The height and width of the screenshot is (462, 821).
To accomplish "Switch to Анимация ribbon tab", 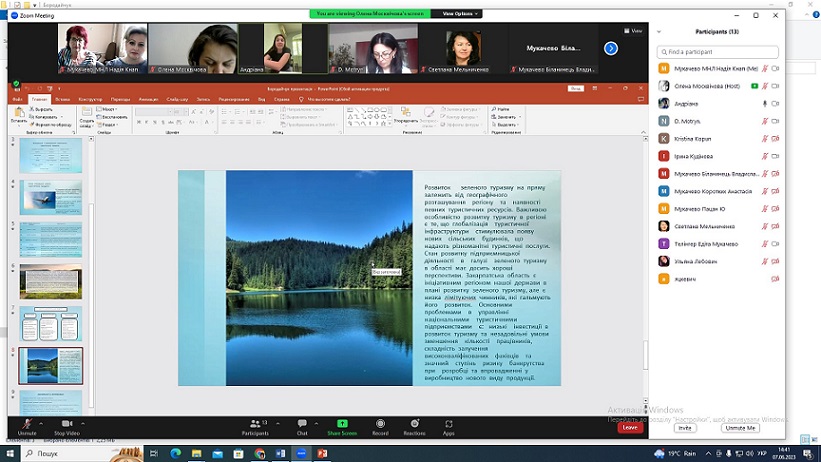I will [x=148, y=99].
